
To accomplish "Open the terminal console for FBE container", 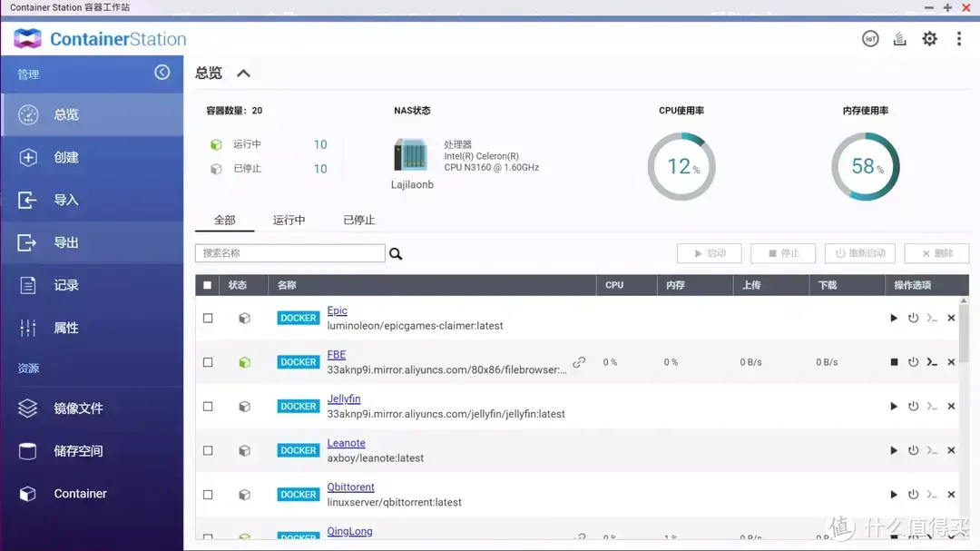I will click(932, 361).
